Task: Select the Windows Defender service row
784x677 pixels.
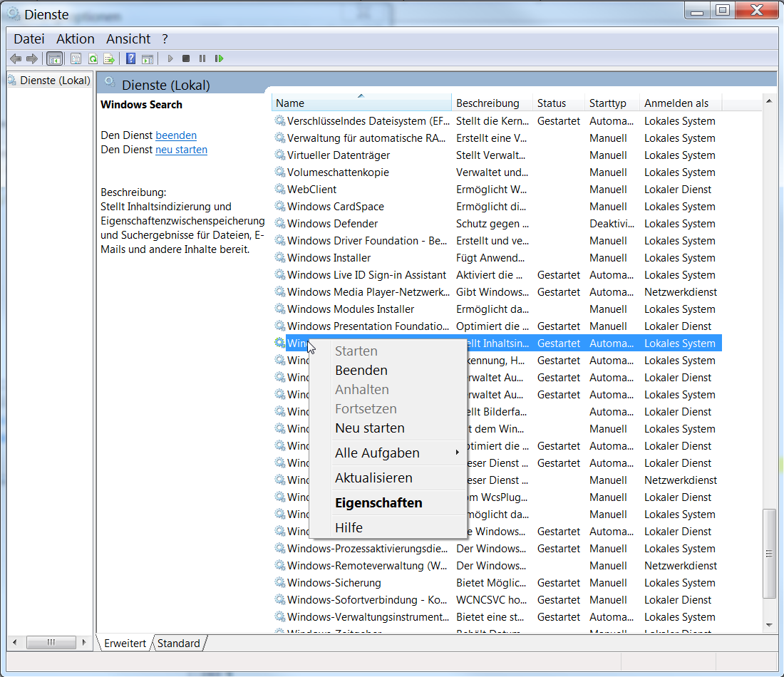Action: tap(332, 224)
